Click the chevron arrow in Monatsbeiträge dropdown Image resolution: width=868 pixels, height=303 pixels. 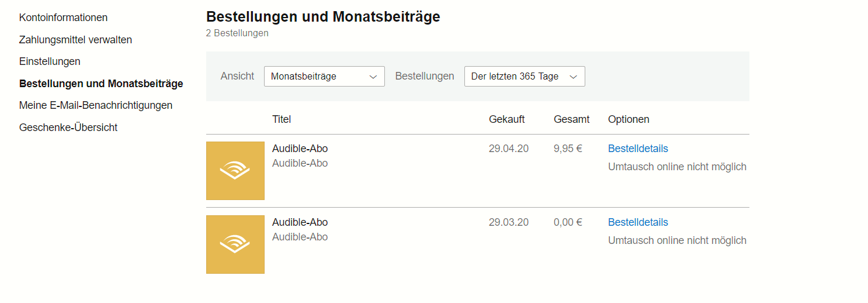[373, 77]
